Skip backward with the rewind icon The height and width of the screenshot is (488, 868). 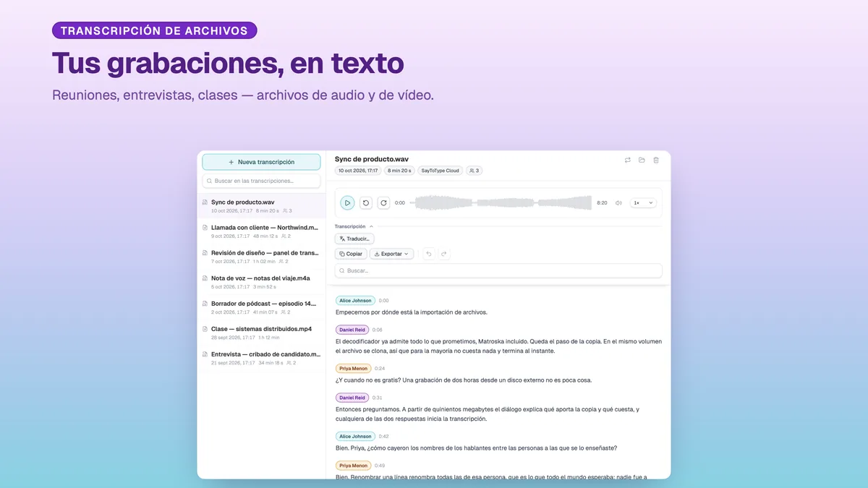coord(366,203)
